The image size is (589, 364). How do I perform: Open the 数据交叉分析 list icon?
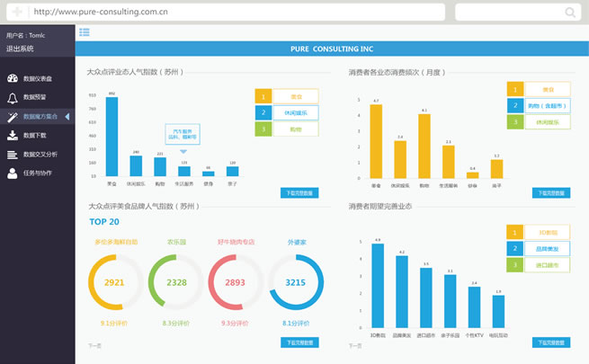(13, 155)
